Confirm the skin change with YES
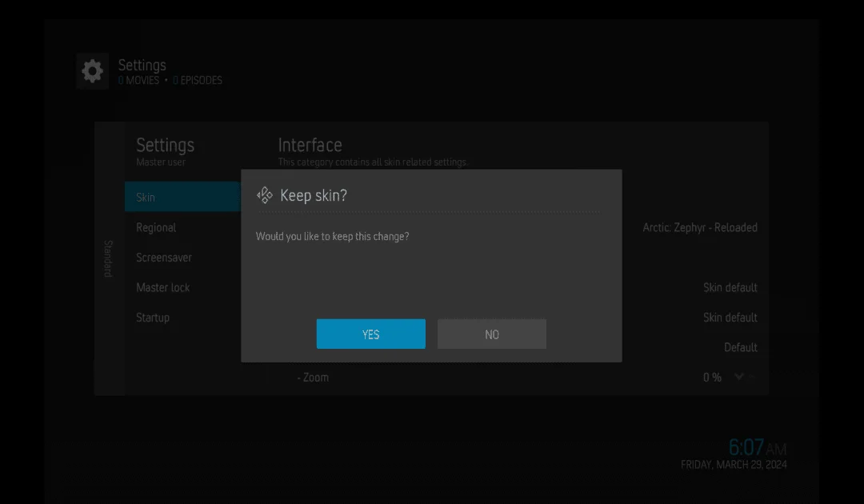 [370, 334]
